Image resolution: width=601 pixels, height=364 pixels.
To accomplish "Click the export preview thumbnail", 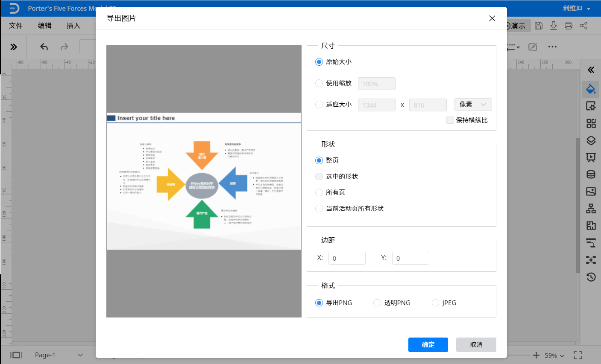I will click(x=204, y=181).
